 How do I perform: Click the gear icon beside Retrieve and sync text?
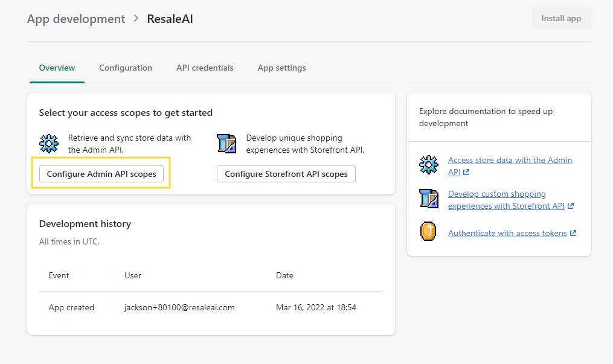point(49,144)
